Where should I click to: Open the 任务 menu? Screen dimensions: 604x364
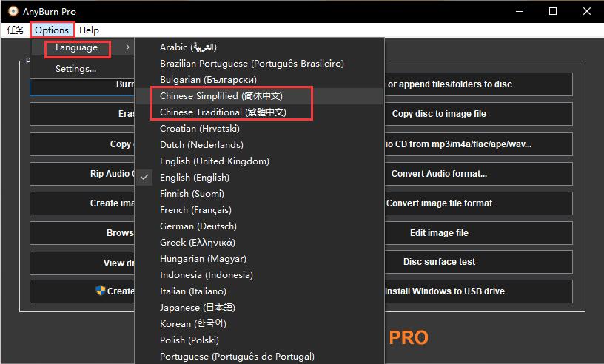[x=16, y=30]
